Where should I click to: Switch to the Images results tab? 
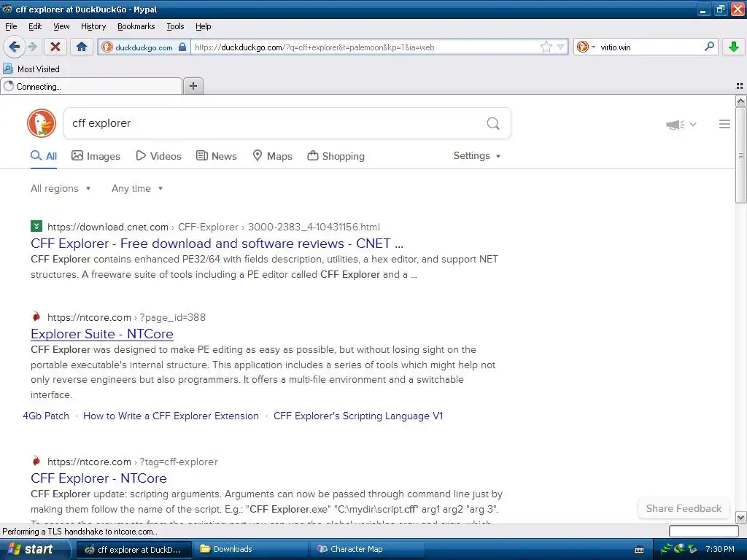(x=96, y=156)
